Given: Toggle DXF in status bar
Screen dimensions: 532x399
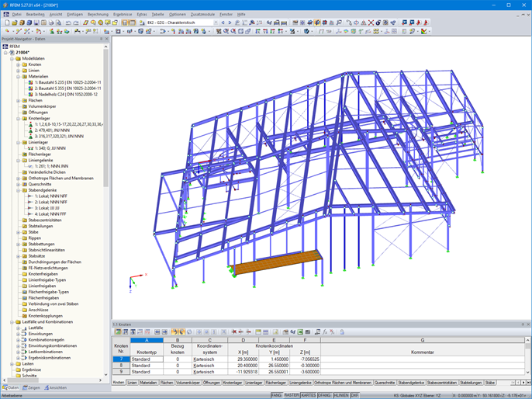Looking at the screenshot, I should pyautogui.click(x=354, y=395).
